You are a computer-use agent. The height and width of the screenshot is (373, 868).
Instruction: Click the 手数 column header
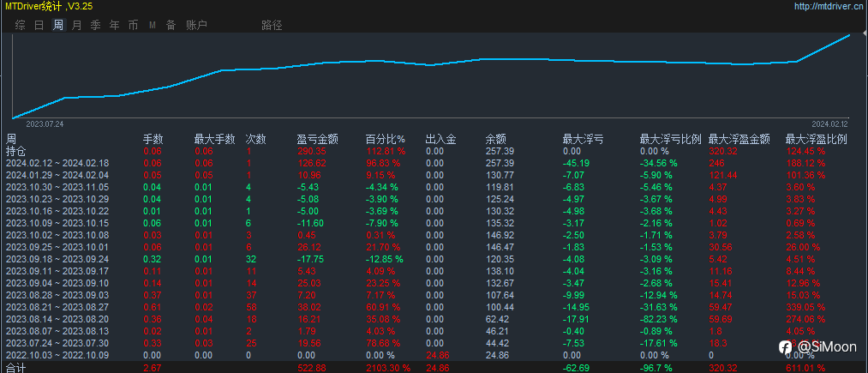click(153, 139)
